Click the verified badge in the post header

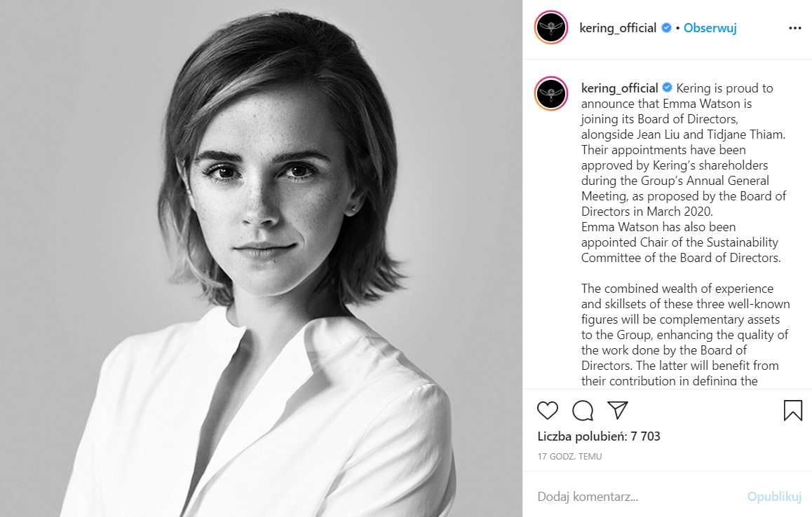tap(667, 29)
